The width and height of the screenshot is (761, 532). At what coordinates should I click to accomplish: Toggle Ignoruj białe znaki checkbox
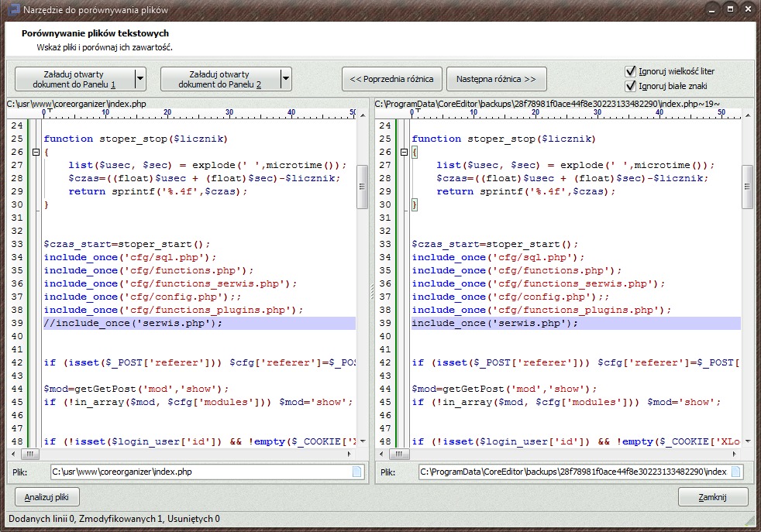point(630,86)
